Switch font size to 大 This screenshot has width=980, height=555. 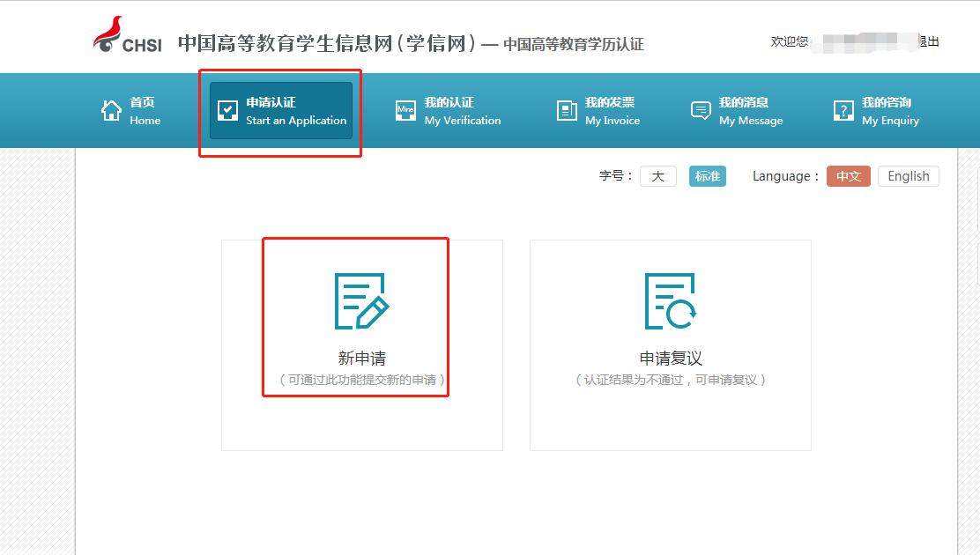657,176
